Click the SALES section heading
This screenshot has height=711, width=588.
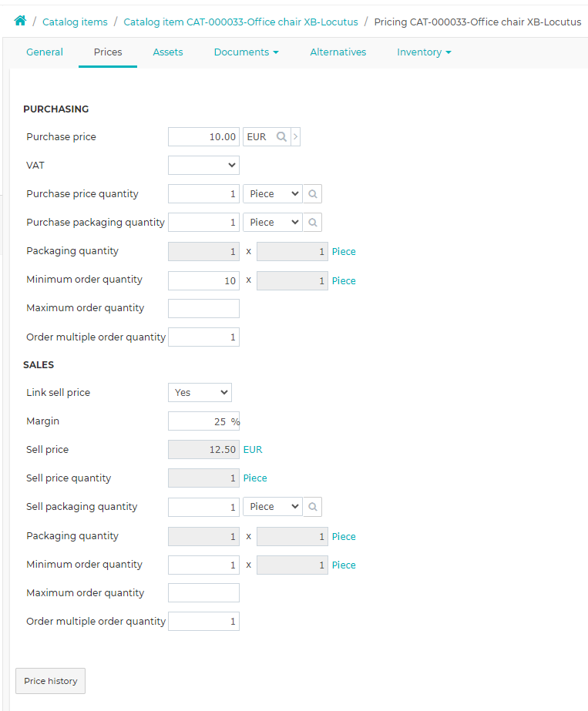(39, 365)
